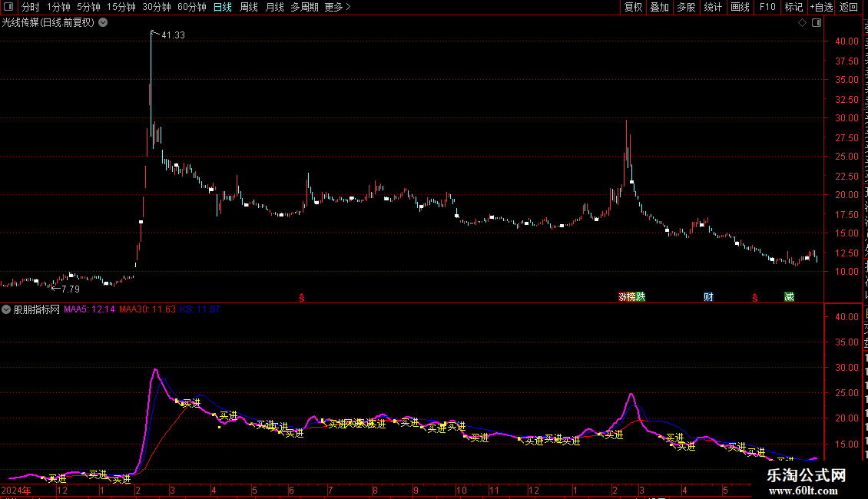The width and height of the screenshot is (868, 499).
Task: Click the 41.33 high price label
Action: pos(174,35)
